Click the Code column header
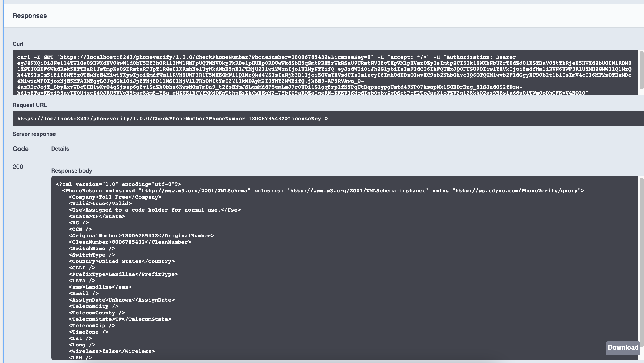 point(20,149)
